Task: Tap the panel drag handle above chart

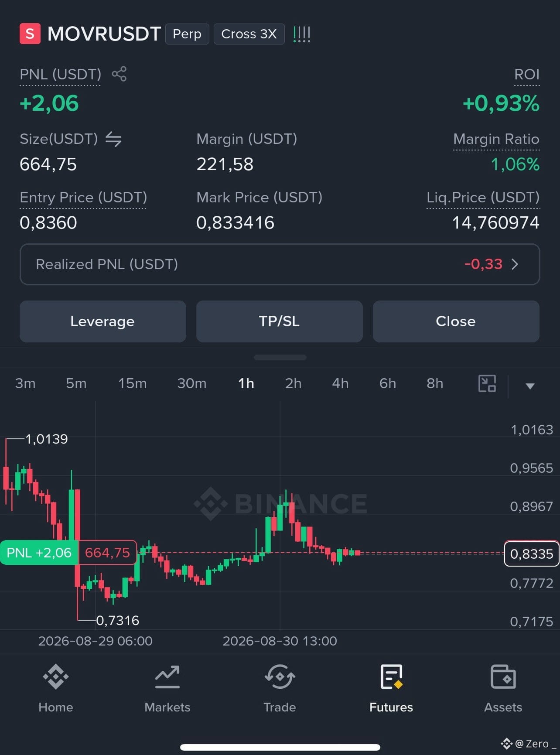Action: pos(280,357)
